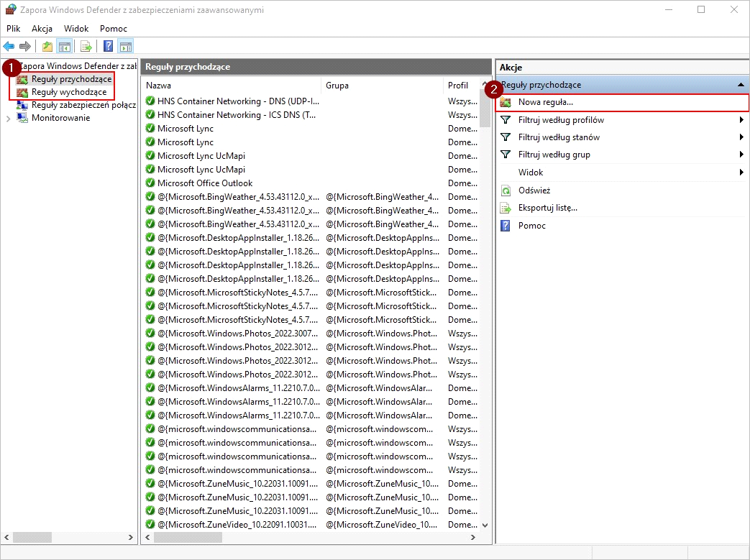This screenshot has height=560, width=750.
Task: Click the green icon of HNS Container Networking - ICS DNS
Action: point(150,114)
